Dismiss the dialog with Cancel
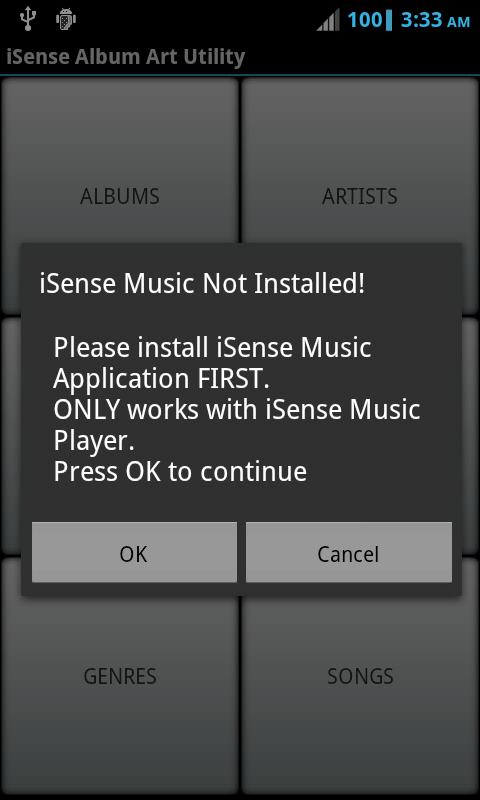Viewport: 480px width, 800px height. pyautogui.click(x=349, y=552)
